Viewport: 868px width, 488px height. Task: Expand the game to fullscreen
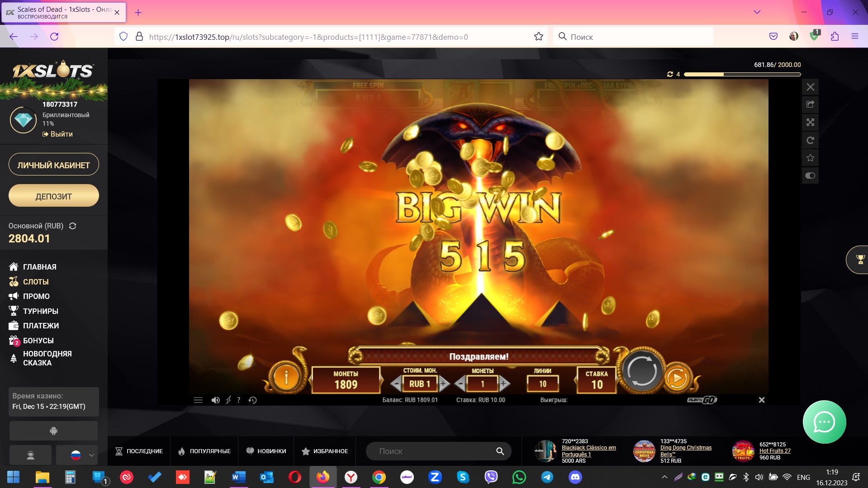pyautogui.click(x=810, y=123)
